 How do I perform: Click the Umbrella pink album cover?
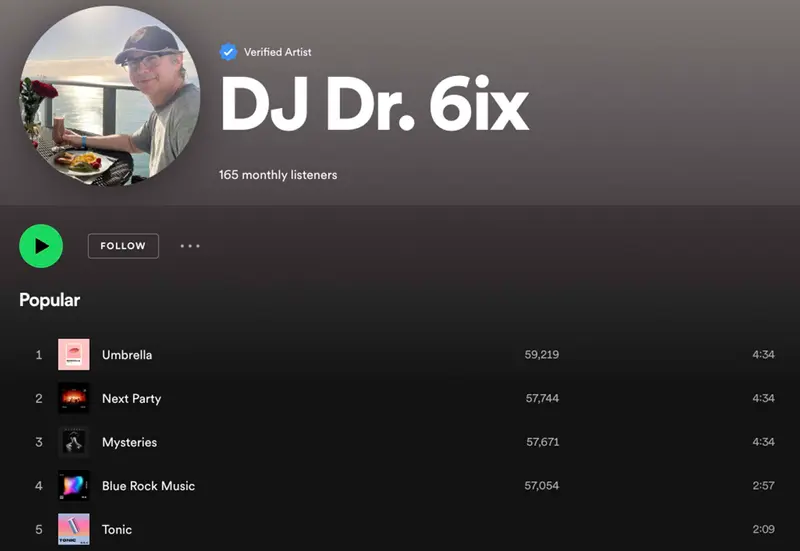[x=73, y=355]
